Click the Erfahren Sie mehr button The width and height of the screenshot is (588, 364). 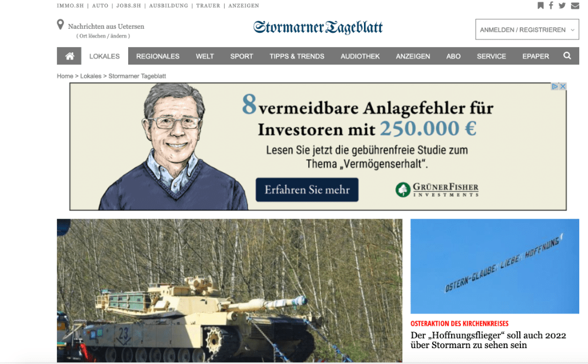(307, 190)
